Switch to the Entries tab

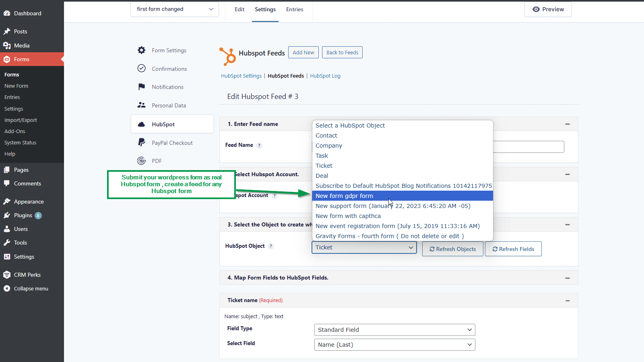pyautogui.click(x=294, y=9)
